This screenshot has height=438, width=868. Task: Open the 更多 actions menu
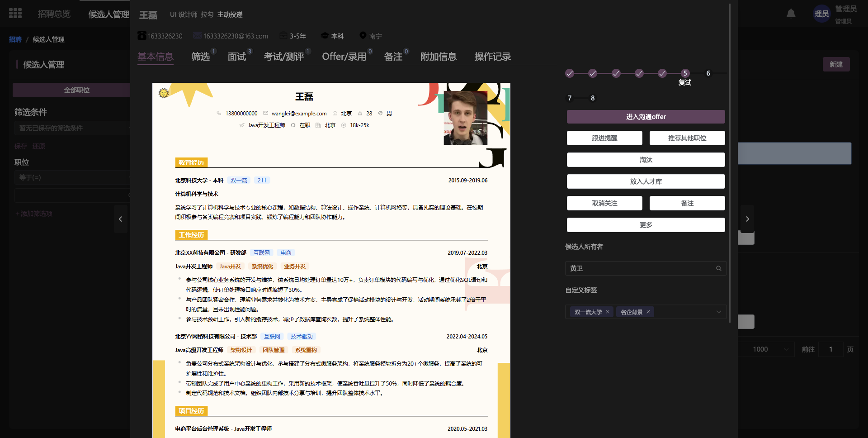tap(646, 225)
